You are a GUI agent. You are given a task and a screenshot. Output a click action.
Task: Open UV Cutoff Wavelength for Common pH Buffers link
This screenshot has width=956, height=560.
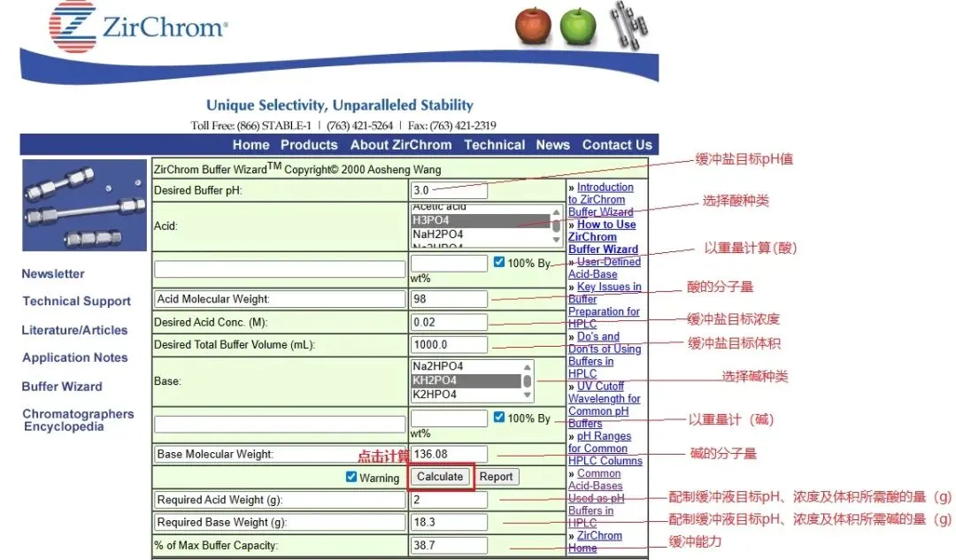(x=605, y=404)
